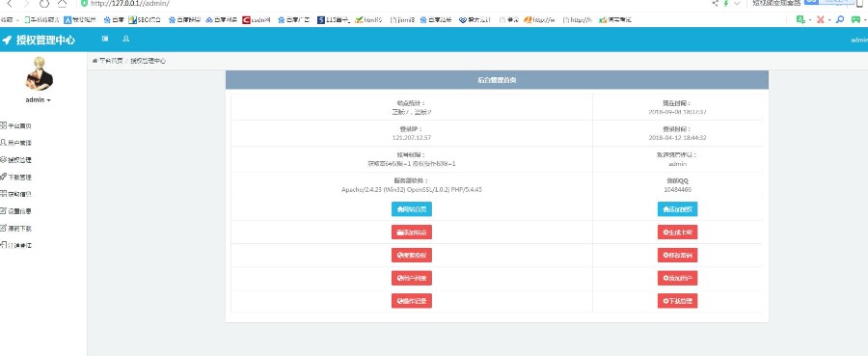Click red 生成卡密 button
Image resolution: width=868 pixels, height=356 pixels.
[x=678, y=232]
